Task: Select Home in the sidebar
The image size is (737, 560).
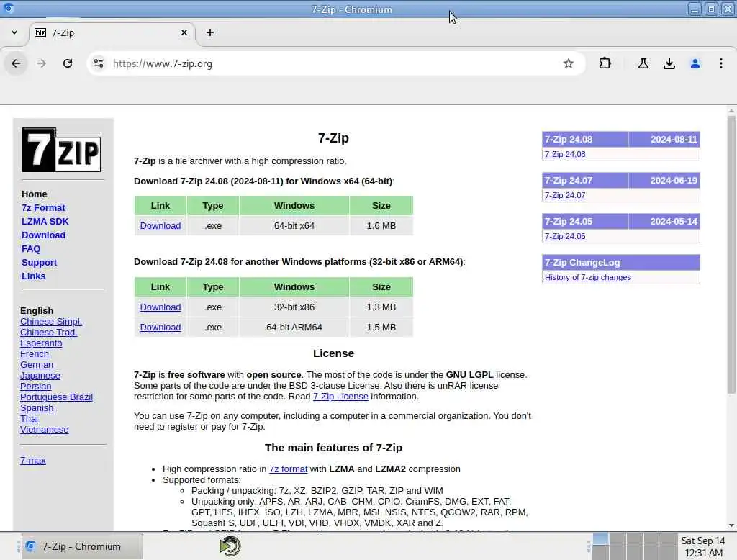Action: [x=35, y=194]
